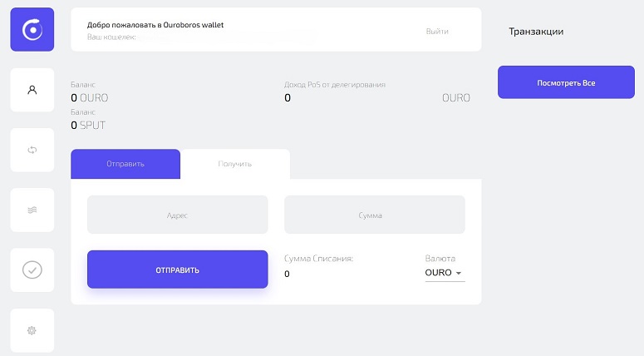The height and width of the screenshot is (356, 644).
Task: Click the Доход PoS от делегирования value
Action: [288, 98]
